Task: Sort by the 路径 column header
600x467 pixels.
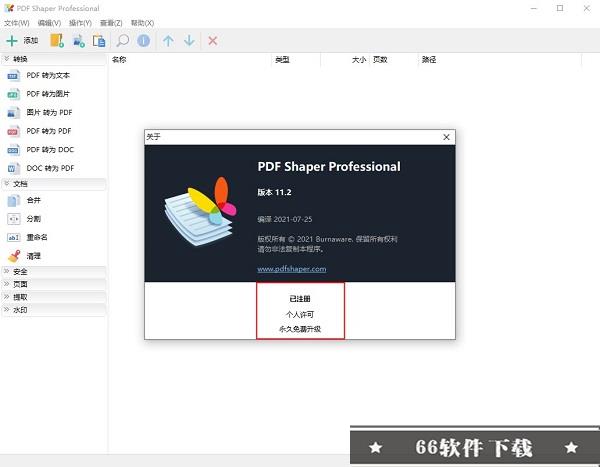Action: 500,60
